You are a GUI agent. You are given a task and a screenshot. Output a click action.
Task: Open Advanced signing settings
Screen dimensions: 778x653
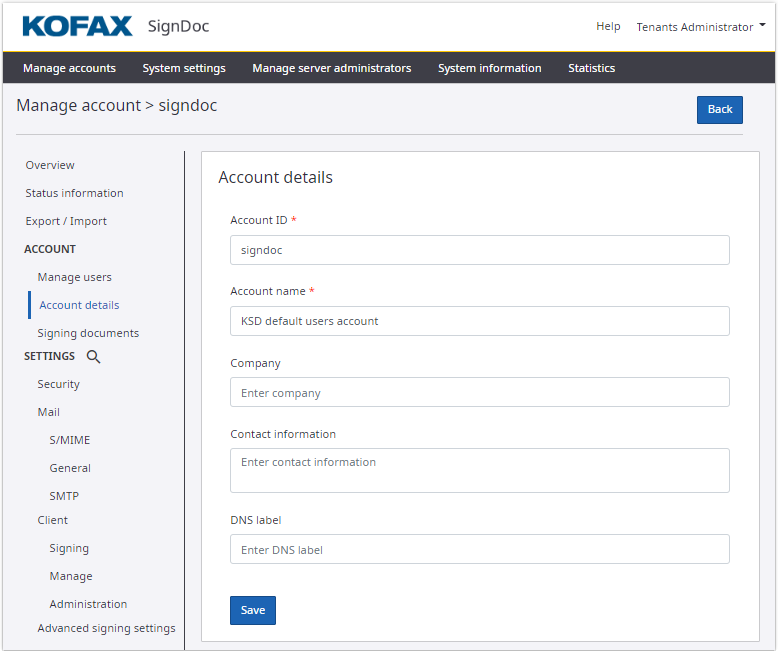[x=106, y=628]
